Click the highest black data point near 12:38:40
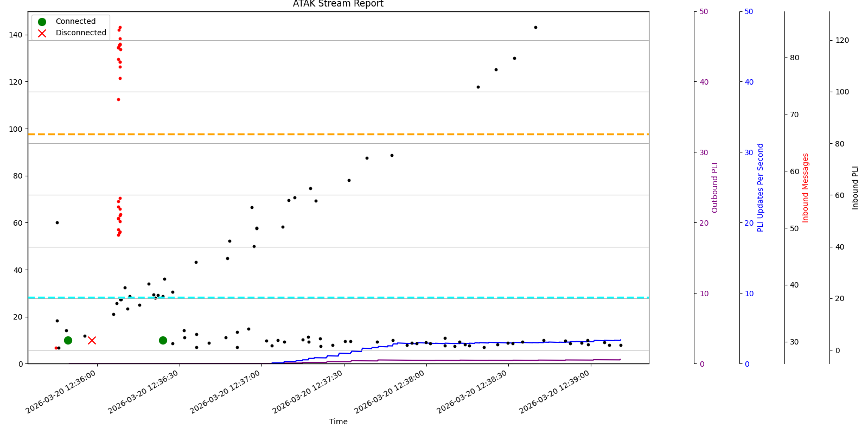This screenshot has height=434, width=868. pyautogui.click(x=535, y=27)
